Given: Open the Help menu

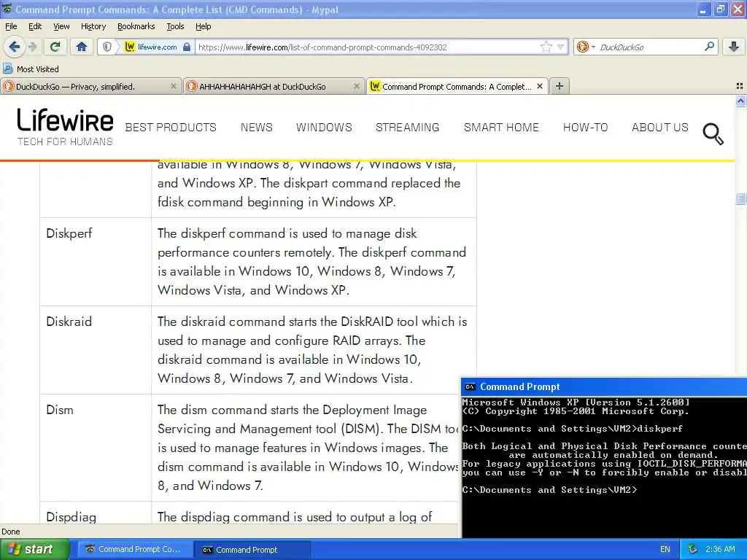Looking at the screenshot, I should click(203, 26).
